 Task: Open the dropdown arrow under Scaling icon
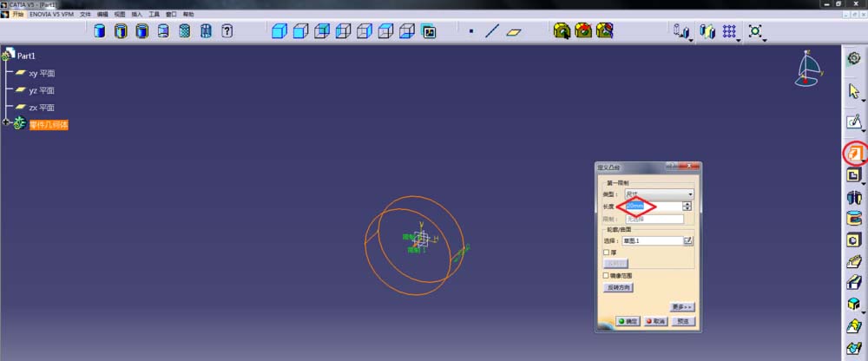coord(765,40)
